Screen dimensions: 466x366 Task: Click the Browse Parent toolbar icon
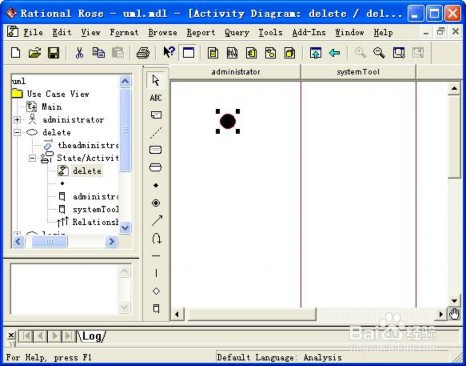tap(315, 53)
